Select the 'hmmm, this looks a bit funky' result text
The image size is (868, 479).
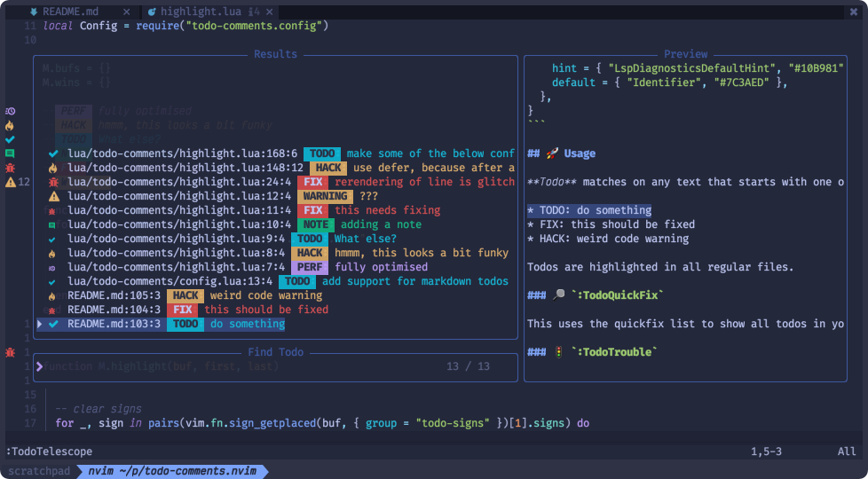(422, 253)
